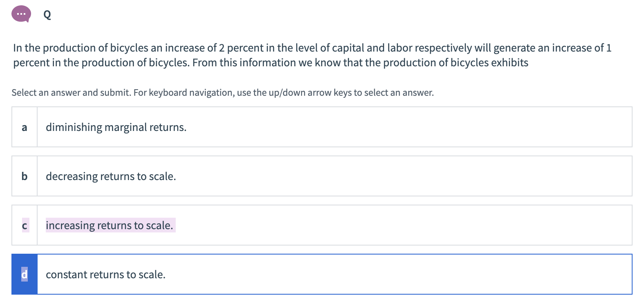644x302 pixels.
Task: Select answer d constant returns to scale
Action: (322, 274)
